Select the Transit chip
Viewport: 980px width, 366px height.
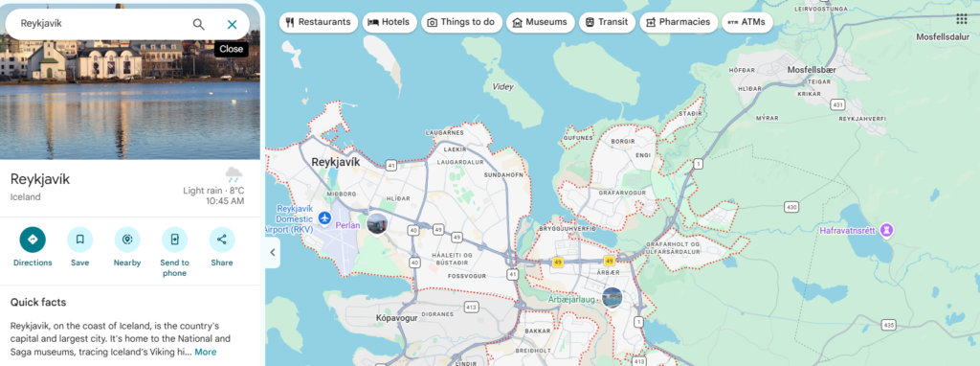pyautogui.click(x=607, y=22)
